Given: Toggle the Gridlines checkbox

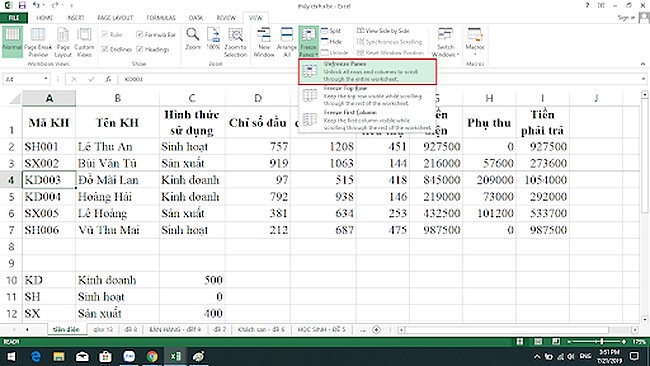Looking at the screenshot, I should (105, 49).
